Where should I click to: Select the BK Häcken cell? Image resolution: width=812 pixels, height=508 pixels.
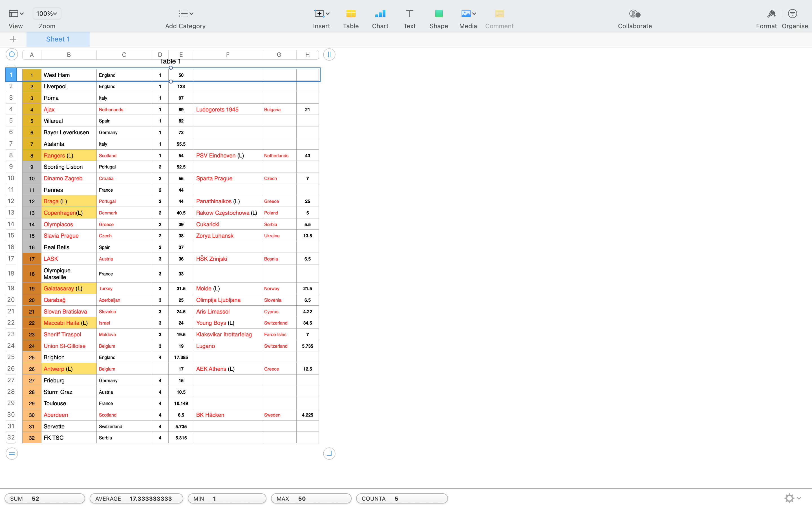[228, 415]
